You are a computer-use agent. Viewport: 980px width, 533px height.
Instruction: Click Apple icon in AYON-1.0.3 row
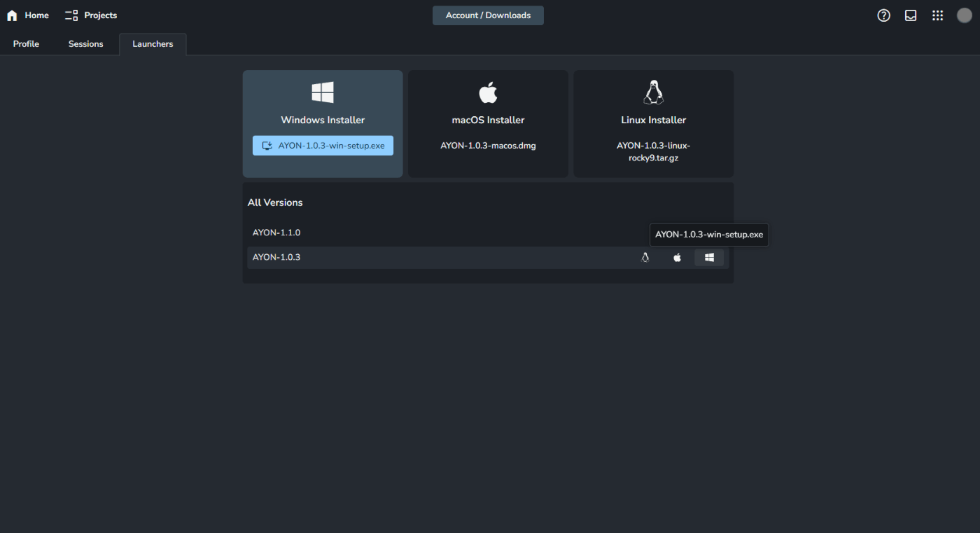click(677, 258)
